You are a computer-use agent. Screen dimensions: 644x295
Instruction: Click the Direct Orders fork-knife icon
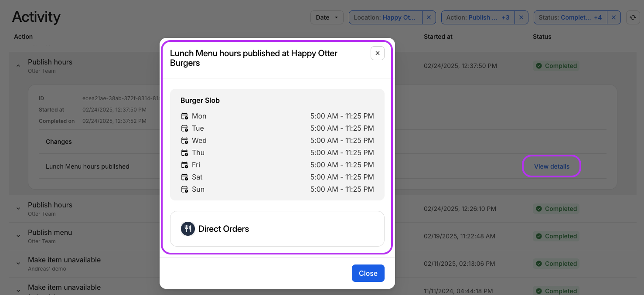(x=187, y=229)
